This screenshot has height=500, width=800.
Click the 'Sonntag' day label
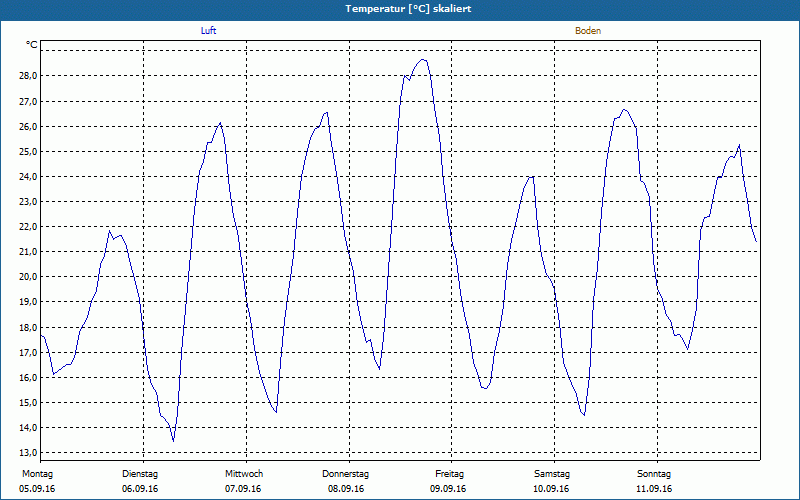click(654, 474)
